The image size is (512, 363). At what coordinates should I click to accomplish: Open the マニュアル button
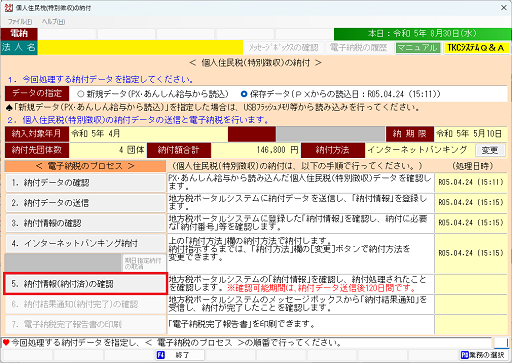(x=418, y=48)
